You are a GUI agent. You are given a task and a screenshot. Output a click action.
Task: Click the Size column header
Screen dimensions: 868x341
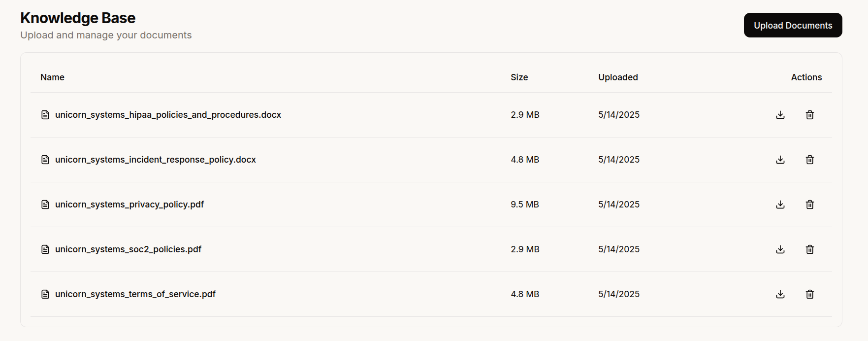point(519,77)
